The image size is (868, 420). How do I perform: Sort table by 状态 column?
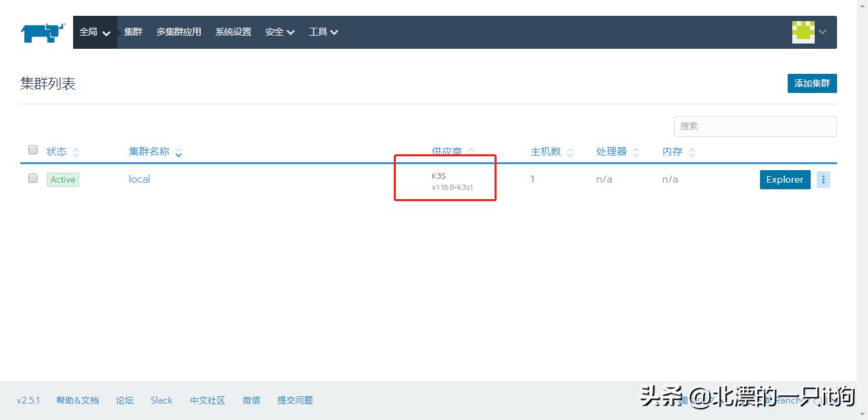pyautogui.click(x=63, y=152)
